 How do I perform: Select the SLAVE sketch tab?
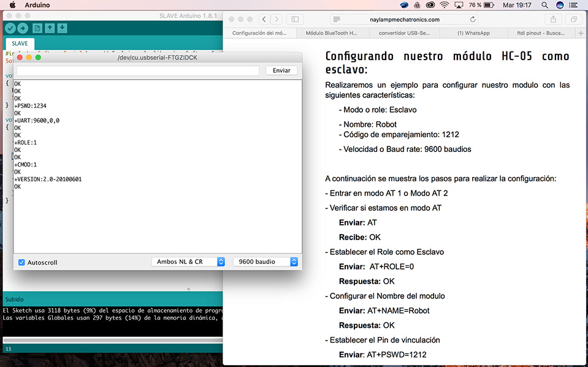pos(20,44)
